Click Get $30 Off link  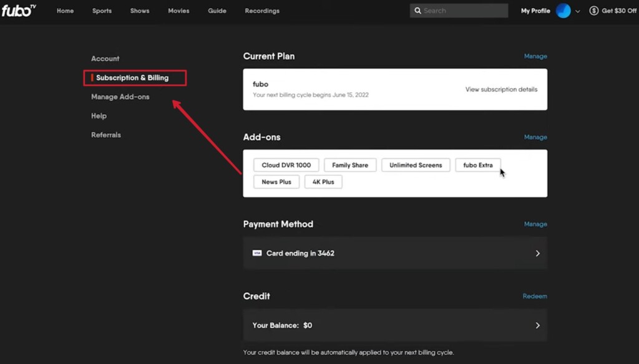point(619,11)
